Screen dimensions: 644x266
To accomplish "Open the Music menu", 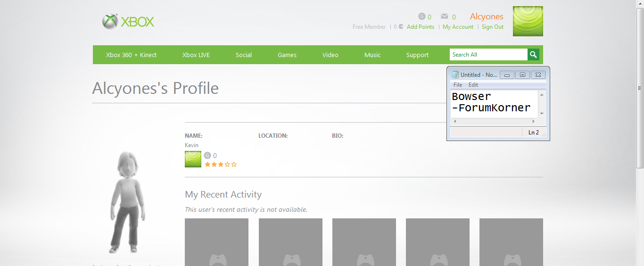I will (372, 55).
